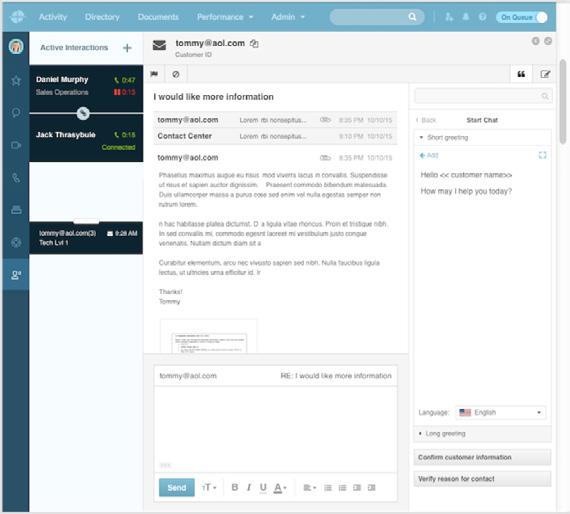The width and height of the screenshot is (570, 514).
Task: Click the disconnect circle-slash icon
Action: point(176,74)
